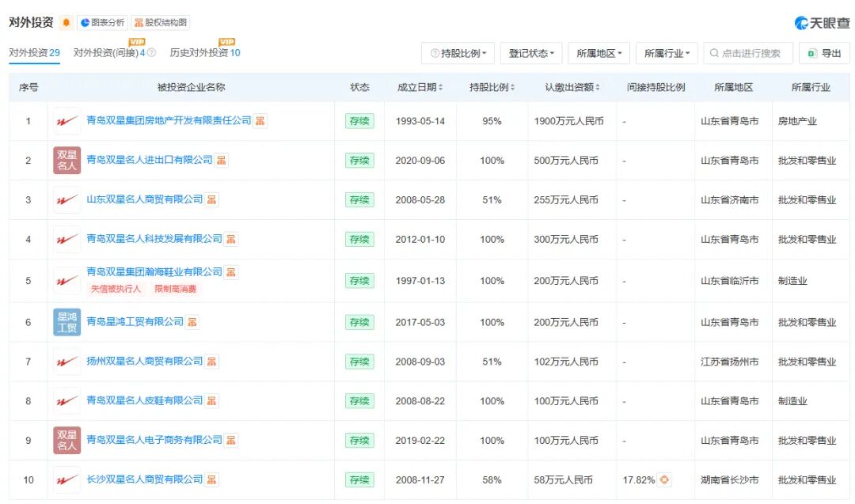Click equity chart icon beside 青岛双星集团瀚海鞋业有限公司

(231, 272)
